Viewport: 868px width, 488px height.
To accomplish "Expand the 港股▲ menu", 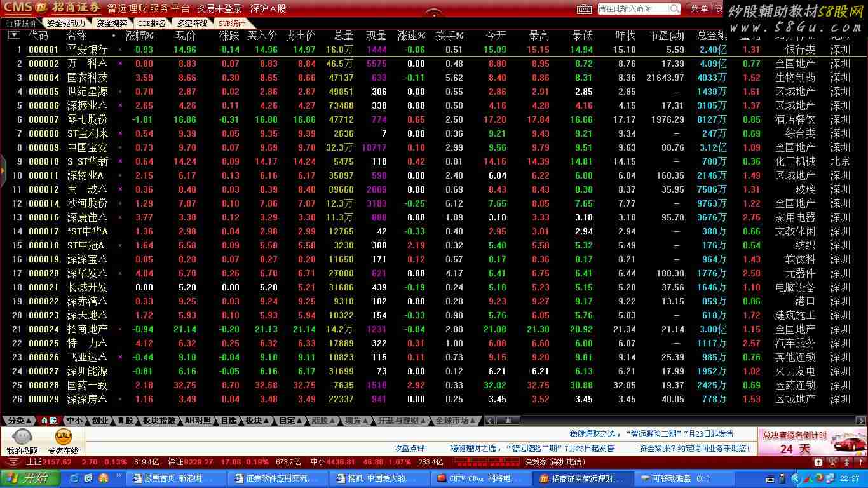I will pos(324,421).
